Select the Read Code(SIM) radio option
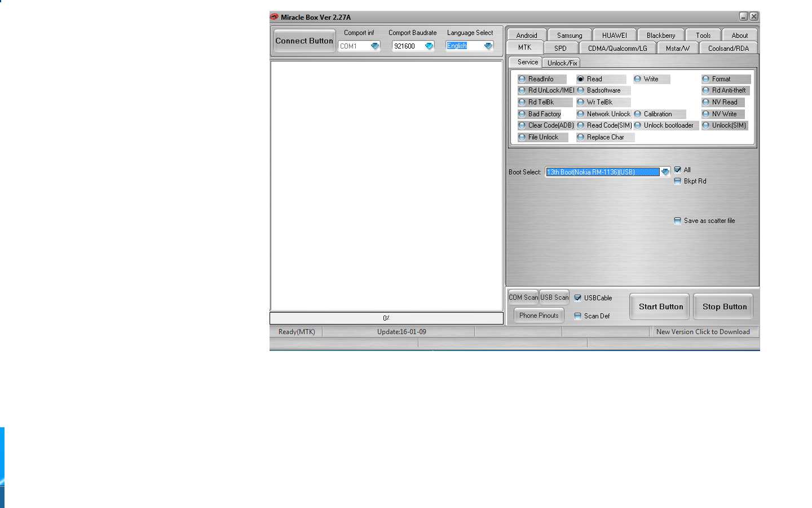Screen dimensions: 812x508 tap(604, 125)
